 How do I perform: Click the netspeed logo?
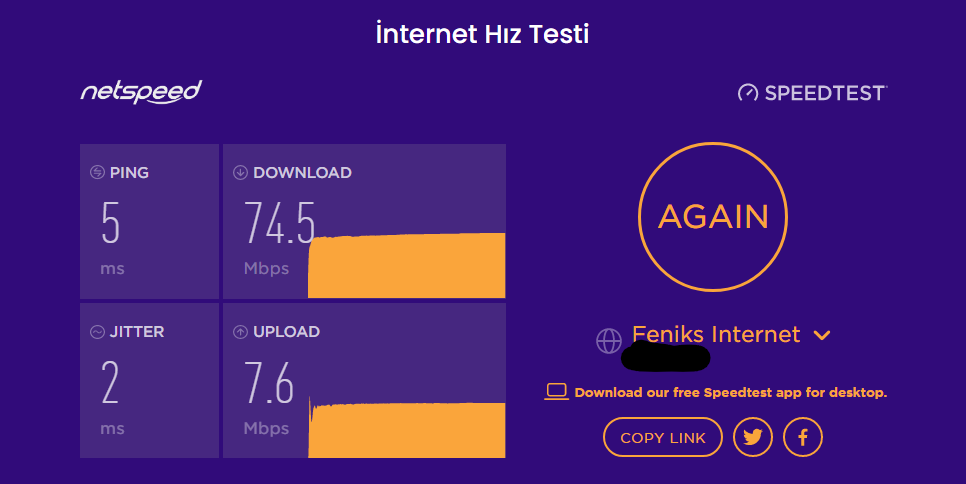pyautogui.click(x=141, y=92)
